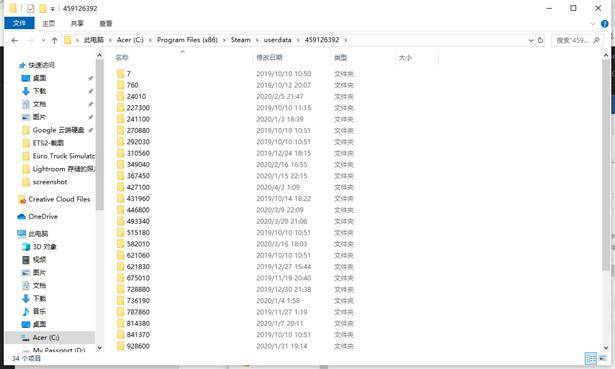Image resolution: width=615 pixels, height=369 pixels.
Task: Select the 760 folder icon
Action: tap(120, 85)
